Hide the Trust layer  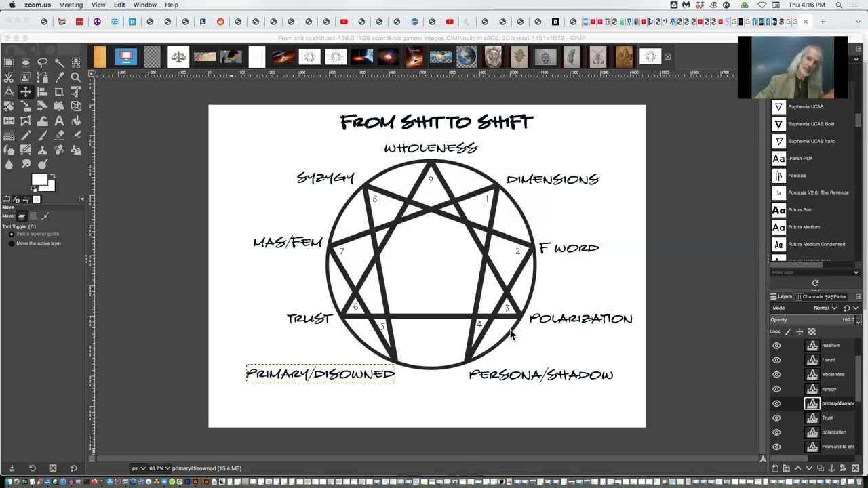[x=776, y=418]
